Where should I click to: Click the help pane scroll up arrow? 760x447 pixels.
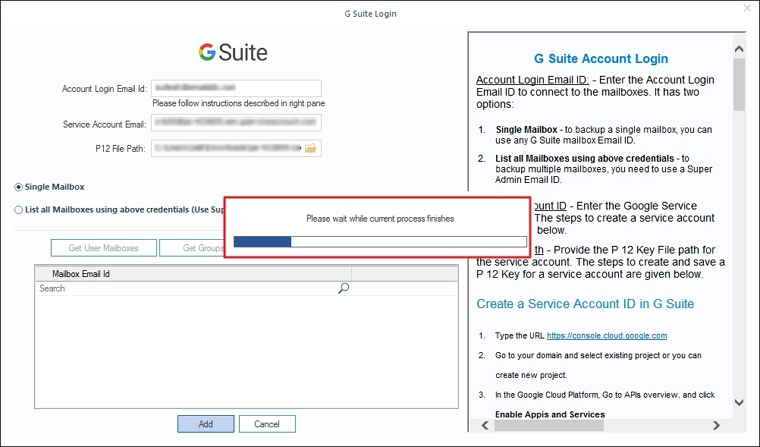739,49
